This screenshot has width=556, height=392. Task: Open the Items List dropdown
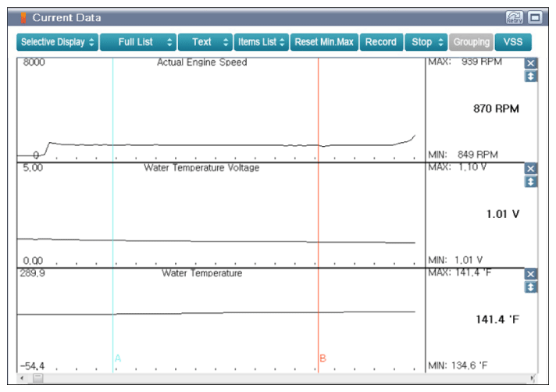click(x=261, y=42)
